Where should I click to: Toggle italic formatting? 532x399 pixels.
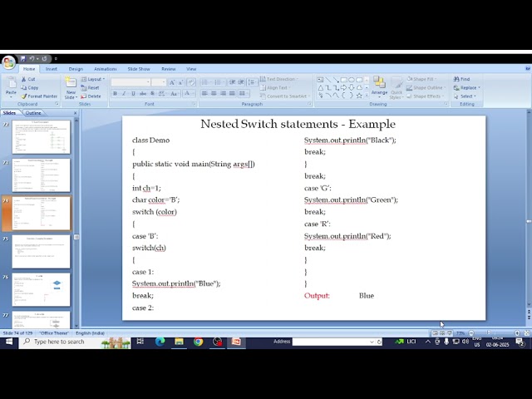click(x=124, y=93)
